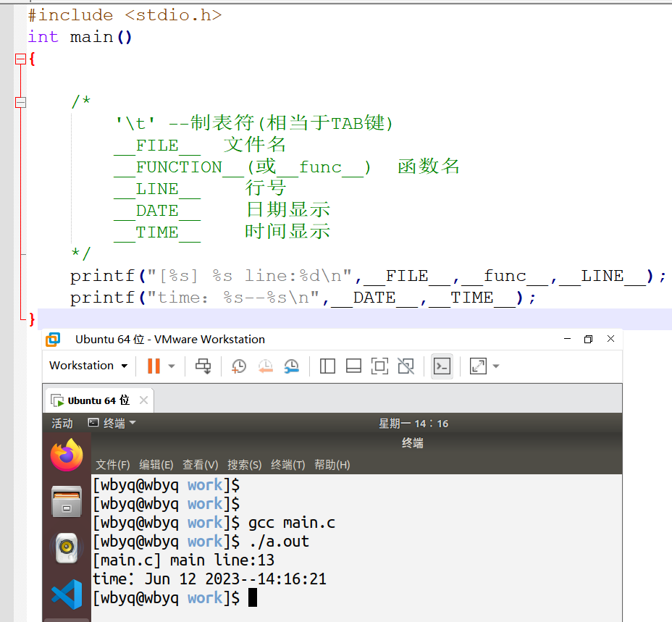Open the 编辑(E) terminal menu
672x622 pixels.
tap(156, 465)
